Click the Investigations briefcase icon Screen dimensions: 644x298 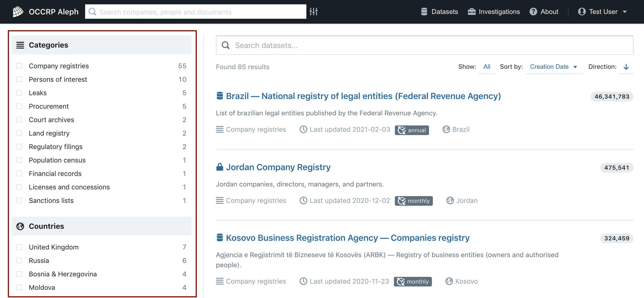point(472,12)
